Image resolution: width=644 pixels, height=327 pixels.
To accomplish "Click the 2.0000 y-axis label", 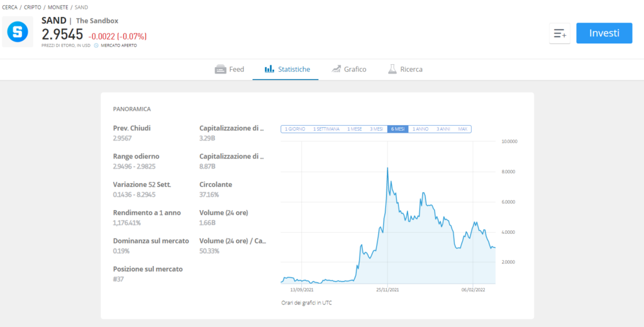I will 509,262.
